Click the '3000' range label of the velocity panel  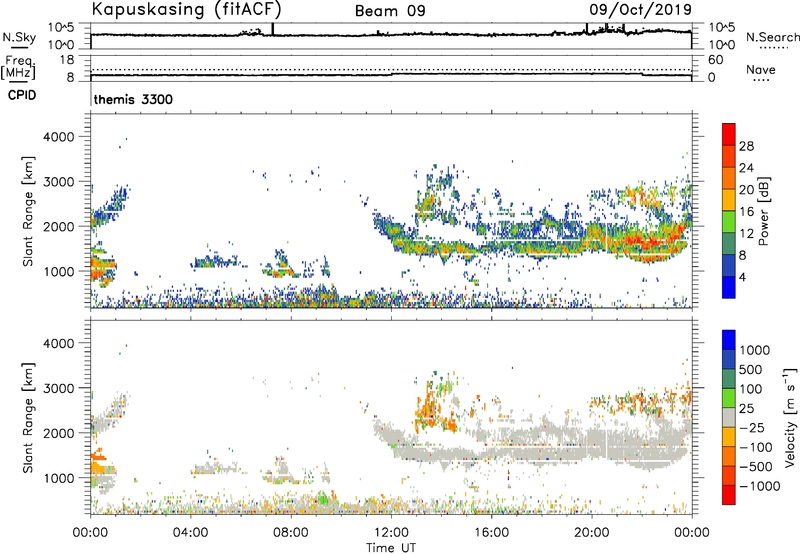coord(58,388)
